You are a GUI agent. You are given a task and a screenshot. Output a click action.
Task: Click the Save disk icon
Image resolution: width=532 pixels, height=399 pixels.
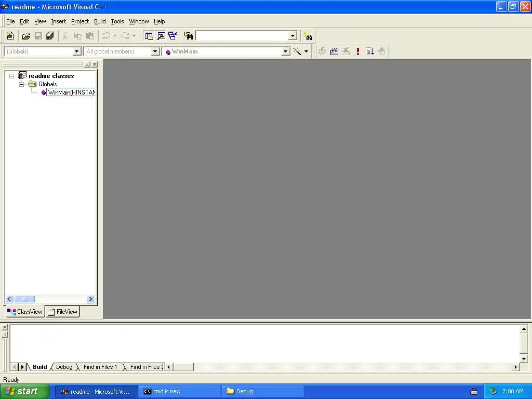(38, 36)
